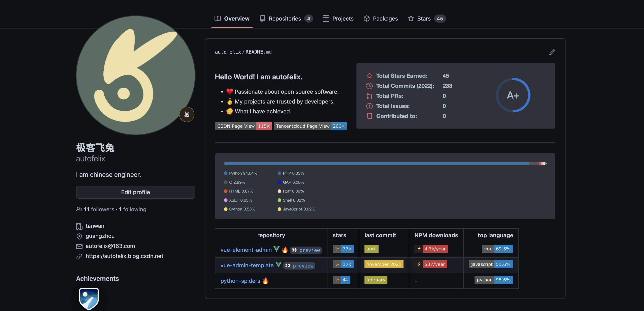Click the rabbit status emoji badge on avatar
This screenshot has height=311, width=644.
pos(187,114)
